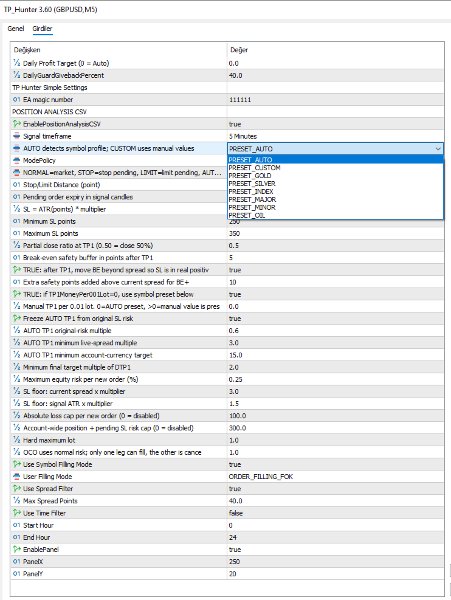Select the 'Absolute loss cap per new order' row

[x=227, y=416]
